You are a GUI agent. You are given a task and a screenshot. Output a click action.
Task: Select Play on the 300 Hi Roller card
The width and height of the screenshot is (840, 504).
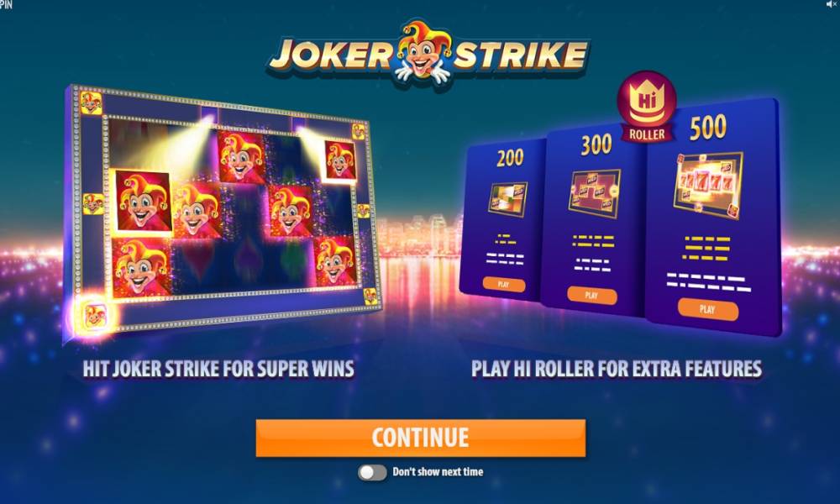pos(591,295)
